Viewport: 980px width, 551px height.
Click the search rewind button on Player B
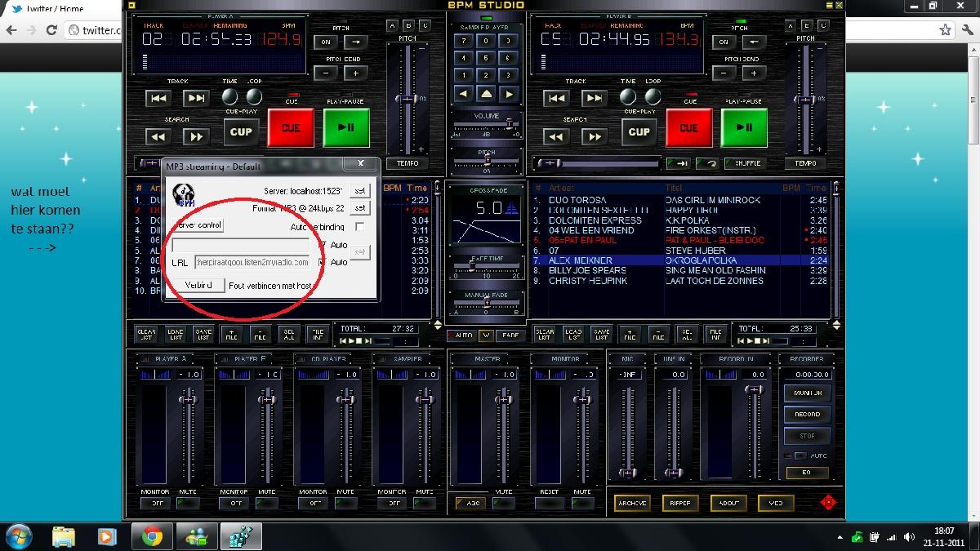tap(556, 136)
